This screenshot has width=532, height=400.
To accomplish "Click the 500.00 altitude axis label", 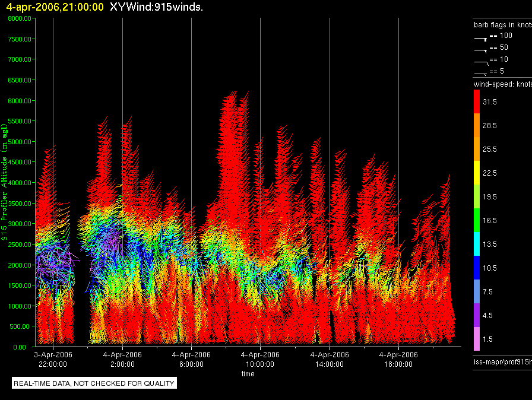I will (20, 326).
